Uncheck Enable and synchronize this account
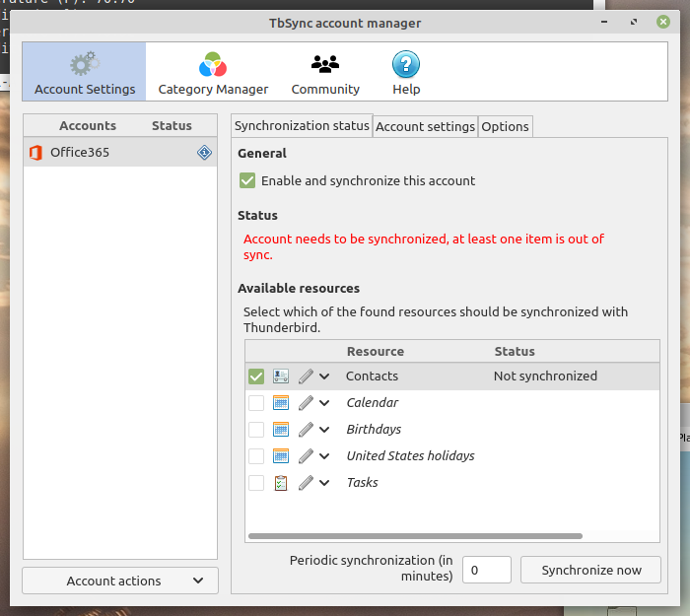 (247, 181)
